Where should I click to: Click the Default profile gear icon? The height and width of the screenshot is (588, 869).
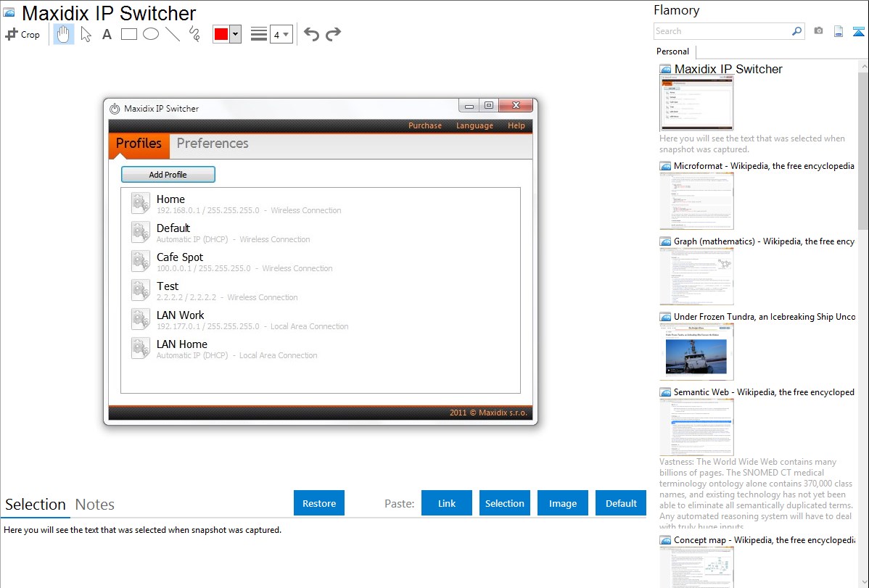[141, 232]
